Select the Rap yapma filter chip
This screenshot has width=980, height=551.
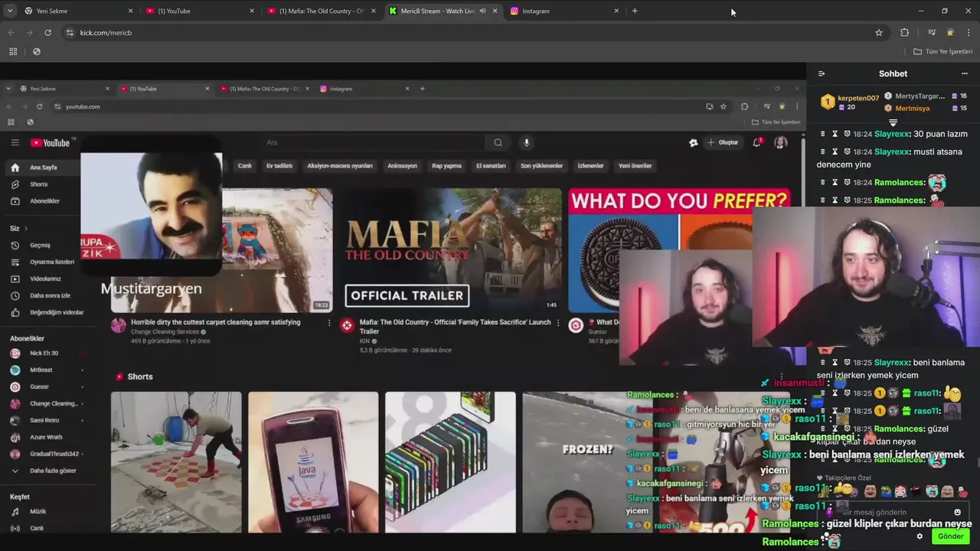(x=446, y=165)
